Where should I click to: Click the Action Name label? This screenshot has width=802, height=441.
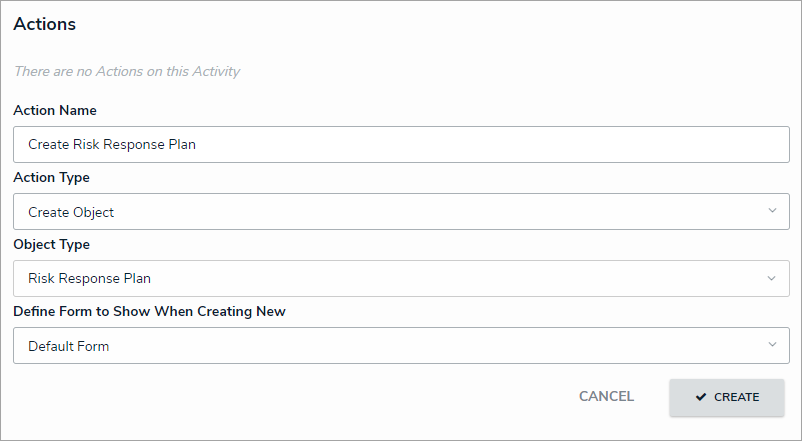[54, 110]
